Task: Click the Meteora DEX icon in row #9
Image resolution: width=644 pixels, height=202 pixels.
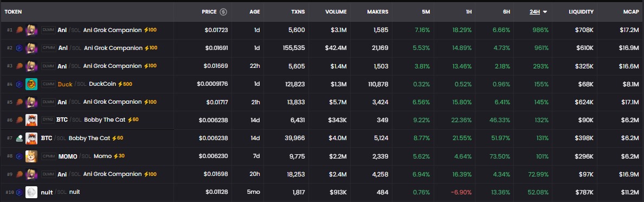Action: tap(19, 174)
